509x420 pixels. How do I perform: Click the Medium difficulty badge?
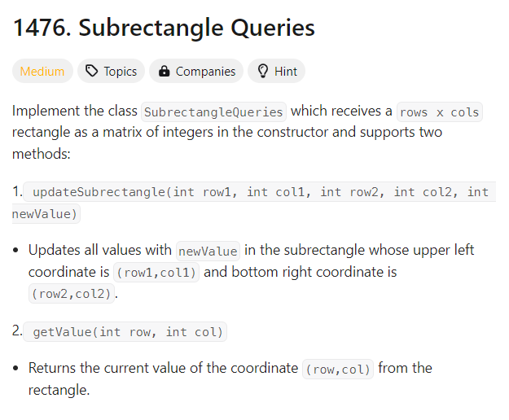(x=42, y=71)
